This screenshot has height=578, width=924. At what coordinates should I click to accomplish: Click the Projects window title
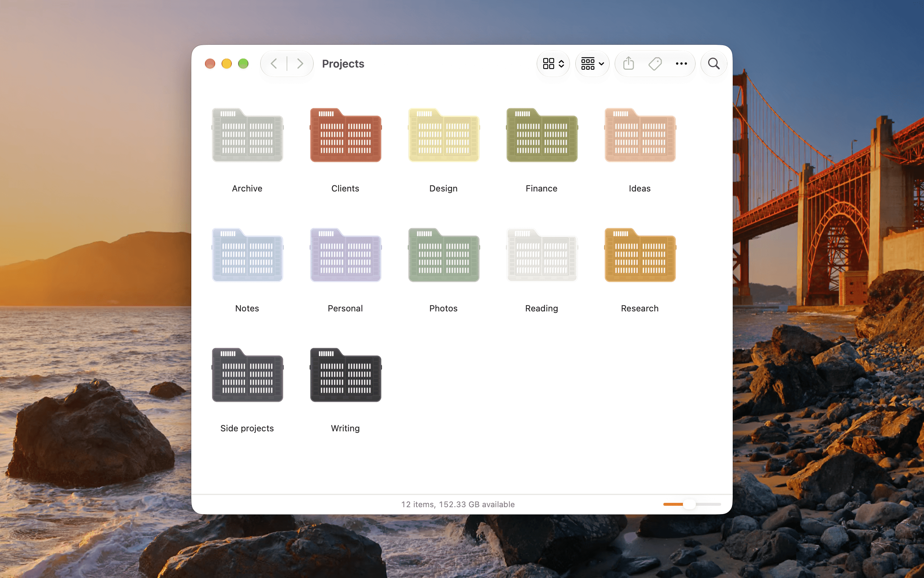pos(343,64)
